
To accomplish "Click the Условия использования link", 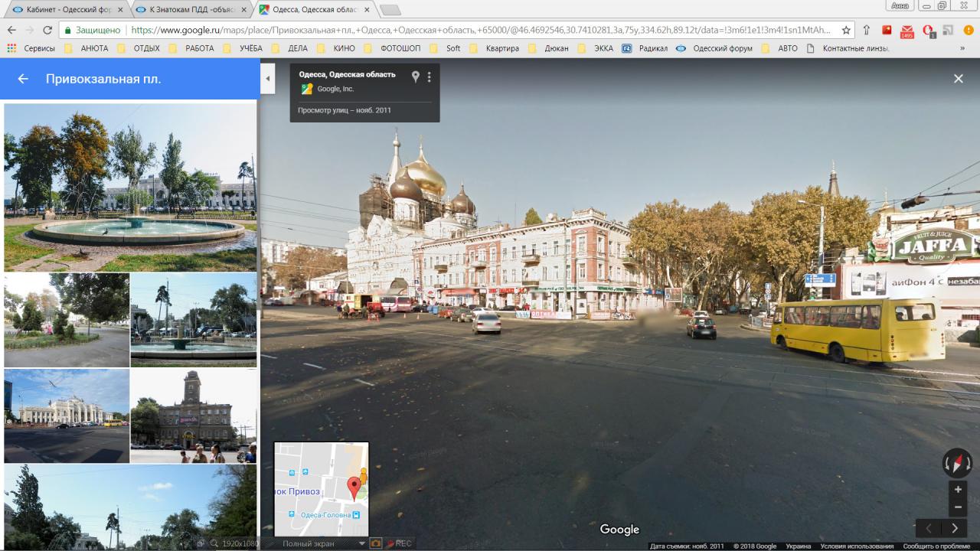I will coord(857,546).
